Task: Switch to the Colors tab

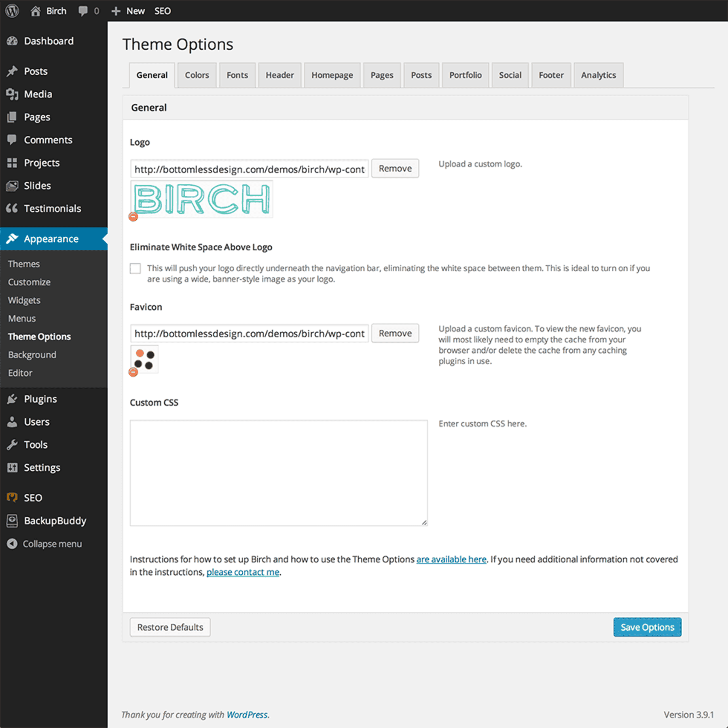Action: [x=197, y=75]
